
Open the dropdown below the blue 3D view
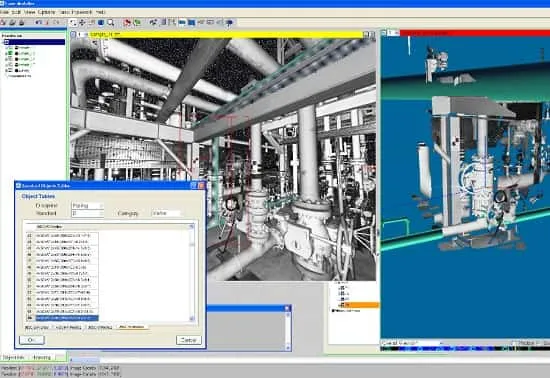tap(411, 343)
